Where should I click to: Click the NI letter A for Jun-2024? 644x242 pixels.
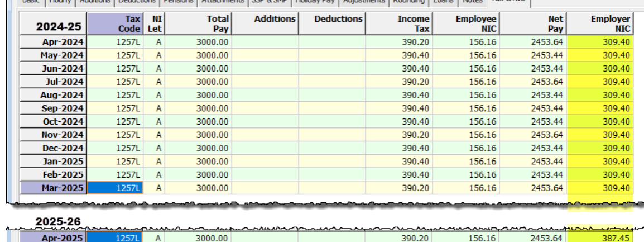(154, 68)
